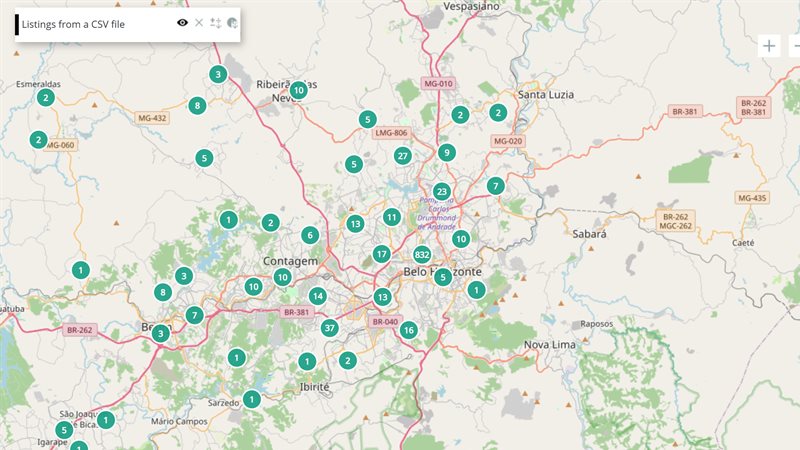Open the 7 cluster above the BR-381 label near Betim
The image size is (800, 450).
194,315
